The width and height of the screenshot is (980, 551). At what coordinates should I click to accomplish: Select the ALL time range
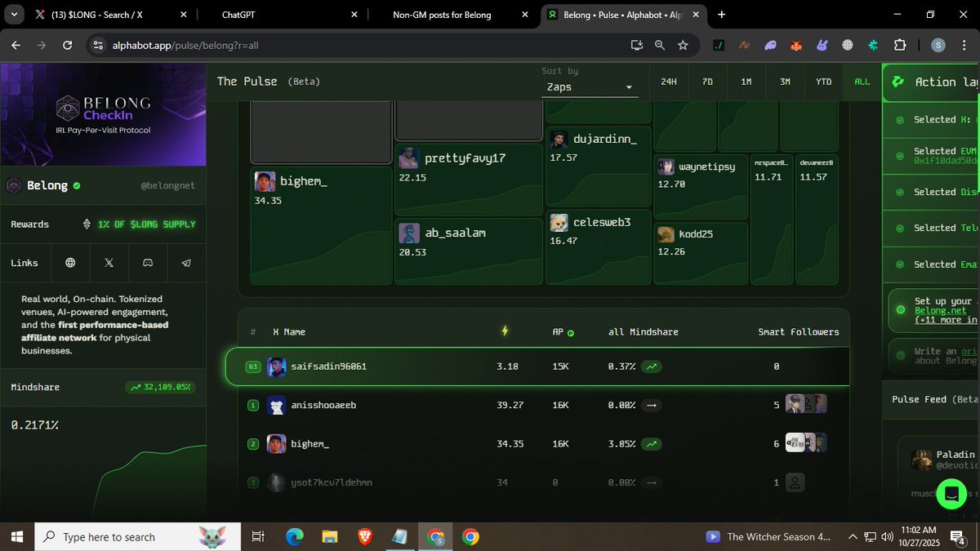tap(862, 82)
